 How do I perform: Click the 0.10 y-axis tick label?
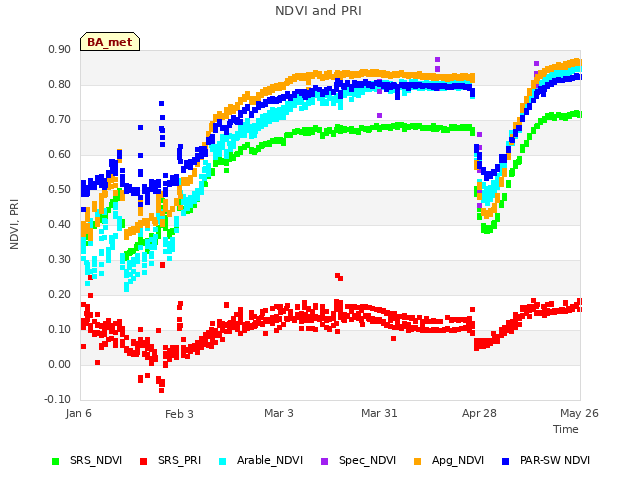click(60, 330)
